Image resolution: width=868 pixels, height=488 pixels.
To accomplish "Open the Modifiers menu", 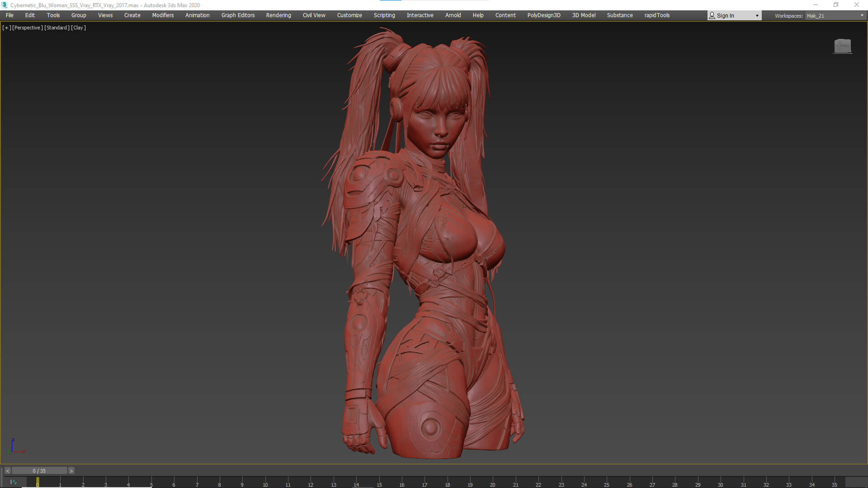I will [163, 15].
